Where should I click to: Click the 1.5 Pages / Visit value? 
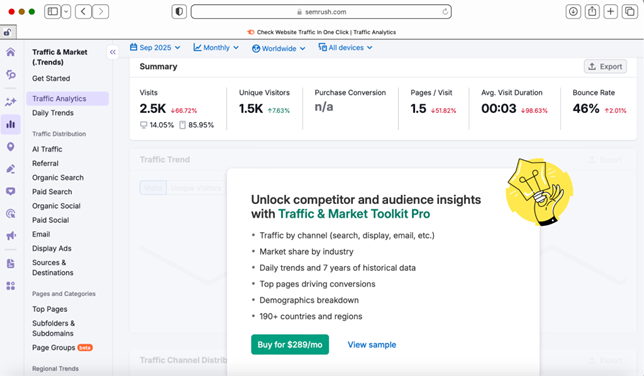point(419,108)
